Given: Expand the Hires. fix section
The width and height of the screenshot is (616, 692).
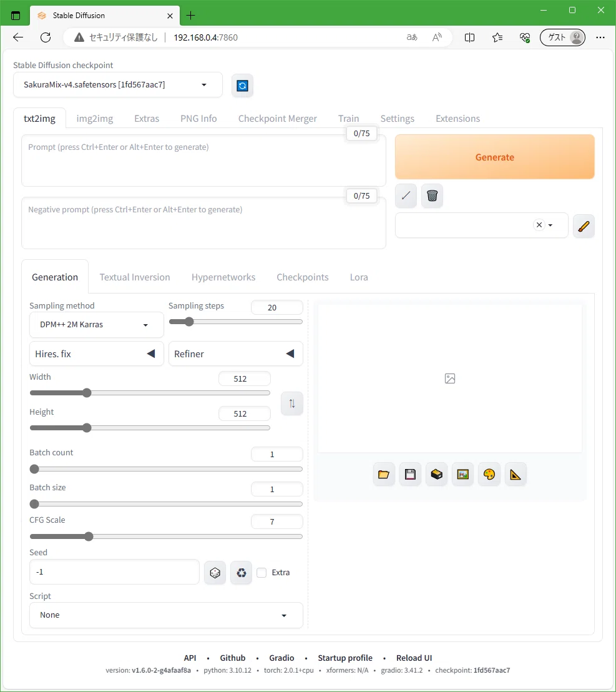Looking at the screenshot, I should [x=97, y=354].
